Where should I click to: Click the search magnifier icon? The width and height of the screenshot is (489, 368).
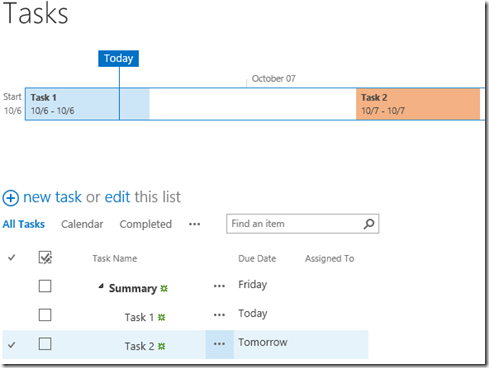point(369,224)
